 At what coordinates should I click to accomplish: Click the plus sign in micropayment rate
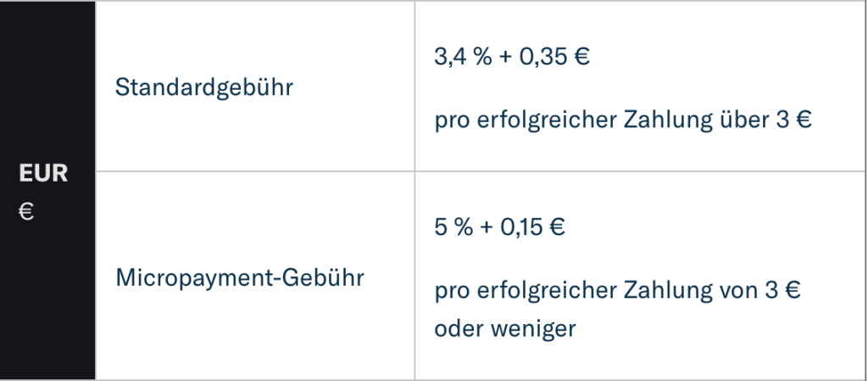click(x=487, y=227)
